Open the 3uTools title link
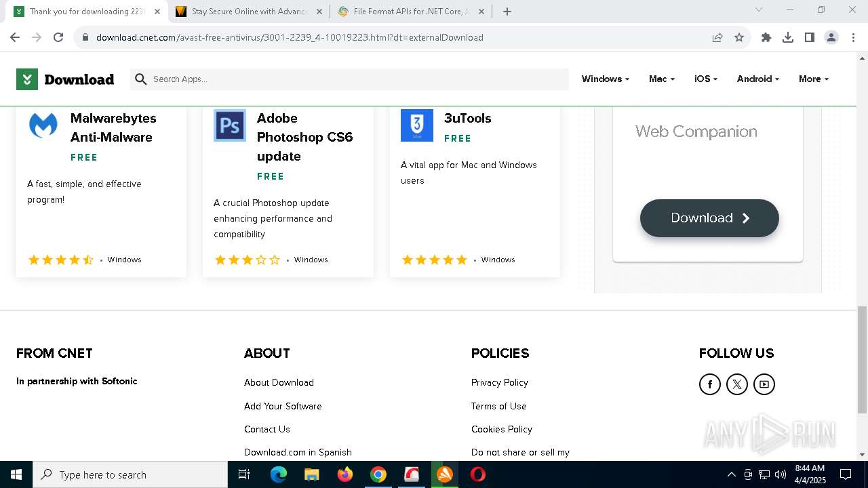This screenshot has height=488, width=868. point(467,118)
